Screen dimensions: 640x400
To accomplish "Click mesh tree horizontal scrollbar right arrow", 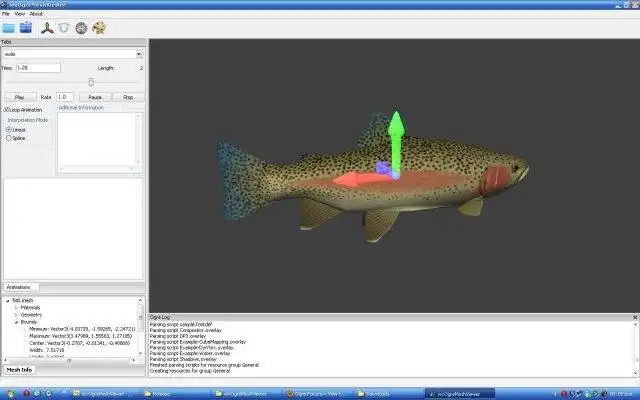I will tap(133, 360).
